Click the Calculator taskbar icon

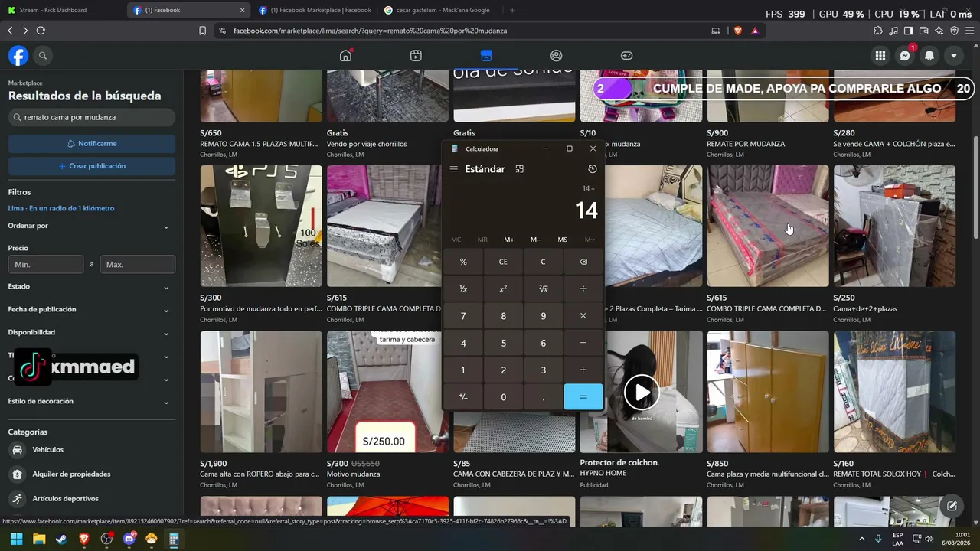pos(175,539)
